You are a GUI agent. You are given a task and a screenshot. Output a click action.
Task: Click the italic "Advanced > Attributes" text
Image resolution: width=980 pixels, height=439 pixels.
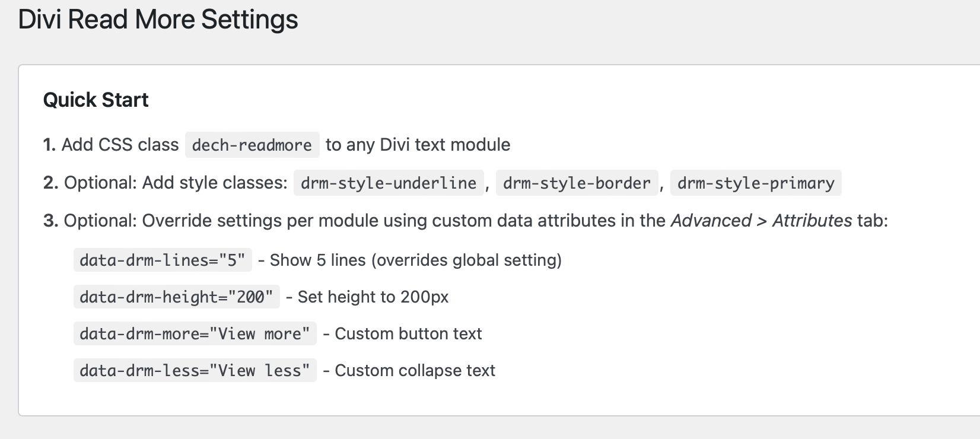tap(761, 221)
